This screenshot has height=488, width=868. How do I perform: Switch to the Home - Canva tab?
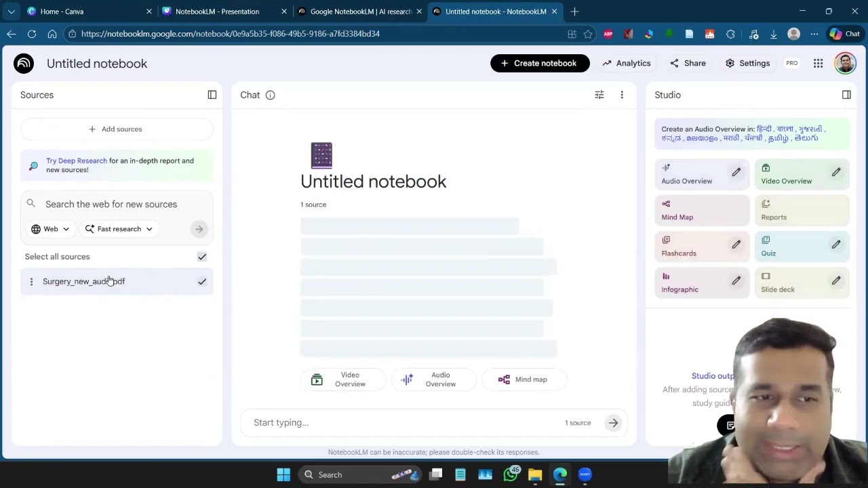pyautogui.click(x=88, y=12)
